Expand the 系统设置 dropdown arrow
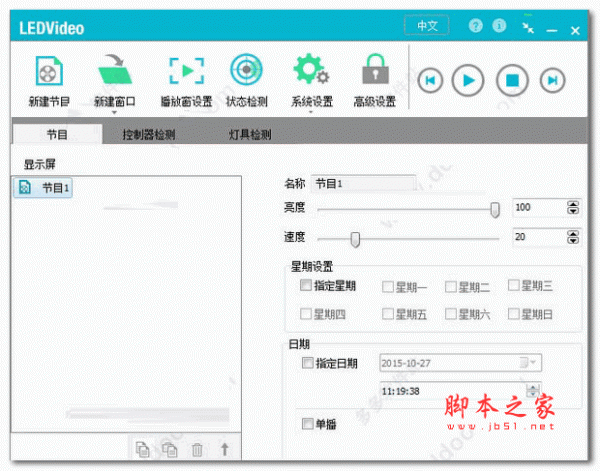Viewport: 600px width, 471px height. click(x=311, y=112)
